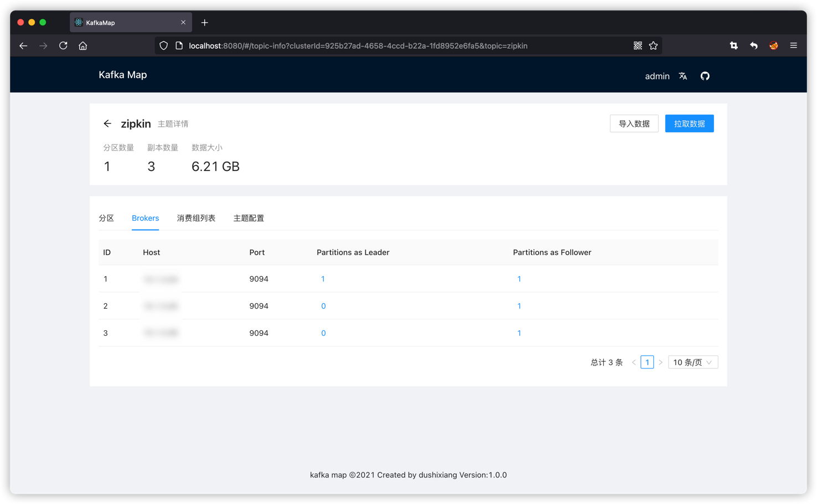This screenshot has height=504, width=817.
Task: Click the zipkin topic title
Action: pos(136,123)
